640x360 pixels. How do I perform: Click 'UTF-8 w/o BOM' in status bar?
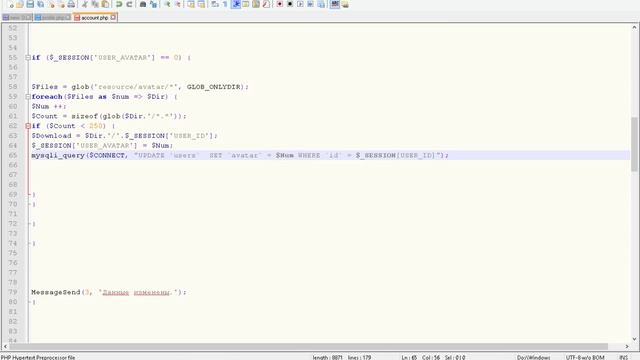click(585, 358)
